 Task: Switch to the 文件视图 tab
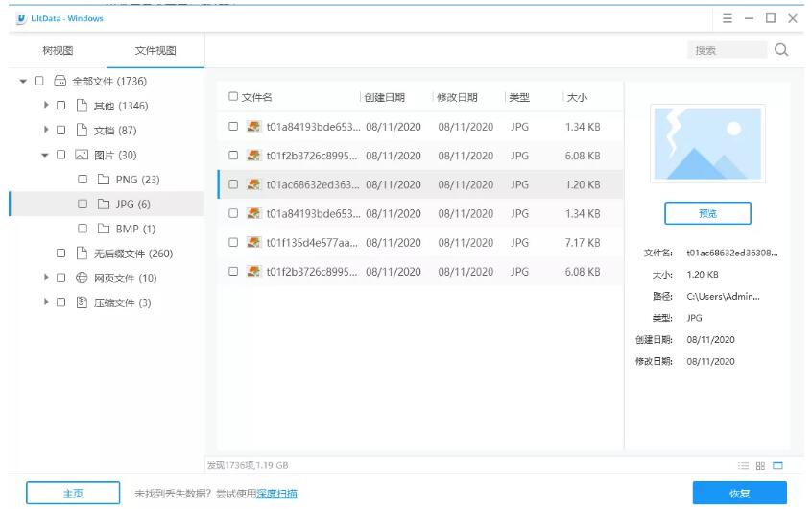coord(155,51)
